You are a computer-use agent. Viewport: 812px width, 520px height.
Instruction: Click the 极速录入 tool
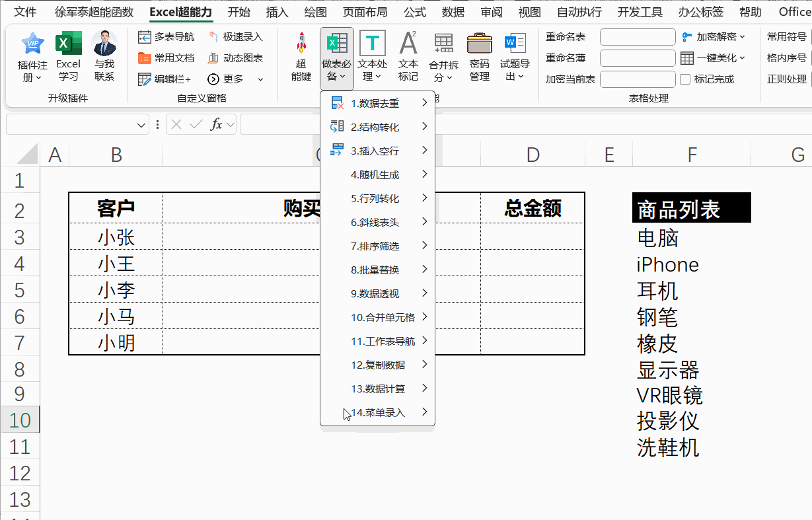point(235,37)
